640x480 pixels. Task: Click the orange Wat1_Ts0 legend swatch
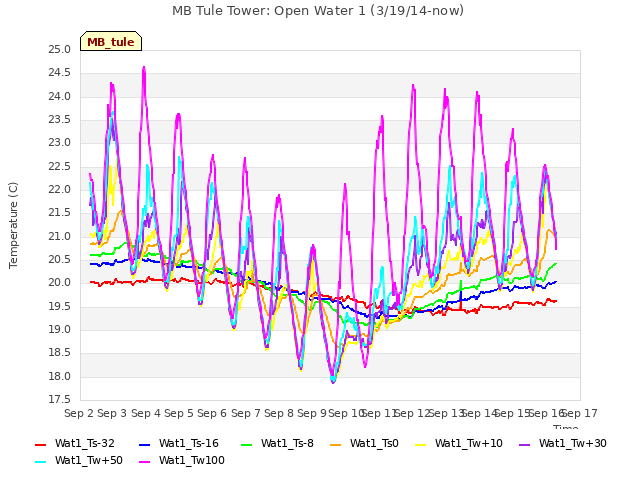[336, 444]
